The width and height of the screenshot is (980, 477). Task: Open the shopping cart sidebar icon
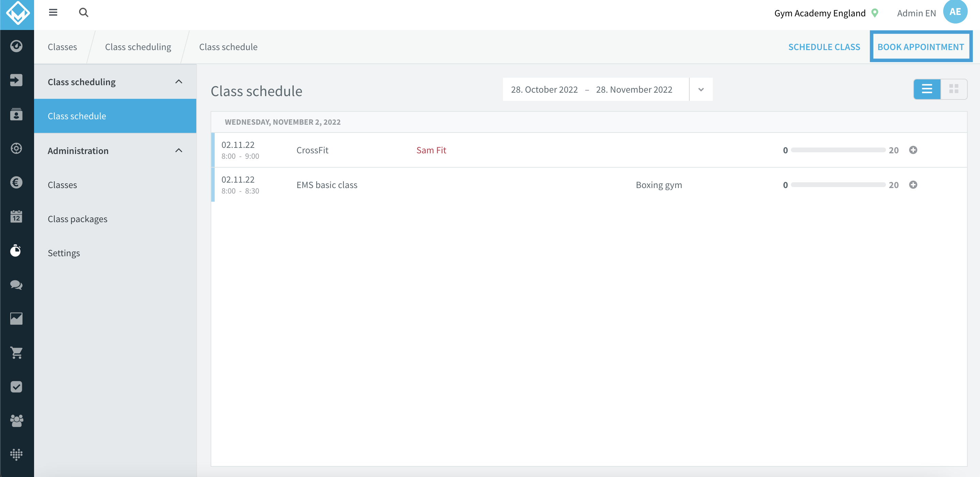tap(16, 353)
